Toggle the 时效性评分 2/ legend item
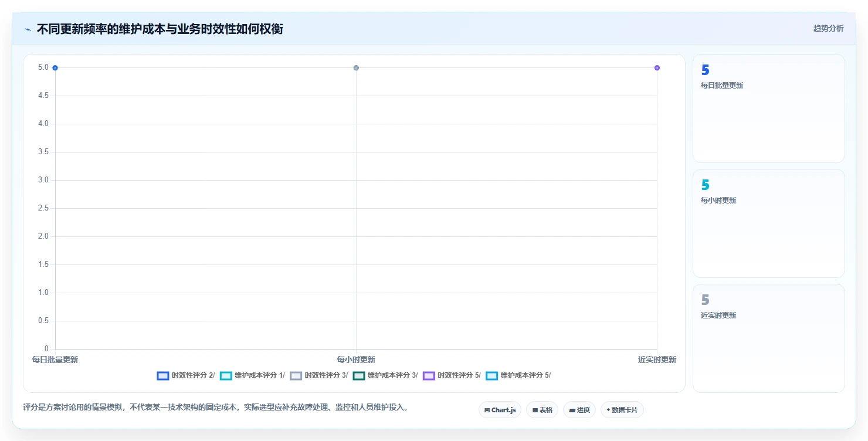Image resolution: width=868 pixels, height=441 pixels. pyautogui.click(x=186, y=375)
